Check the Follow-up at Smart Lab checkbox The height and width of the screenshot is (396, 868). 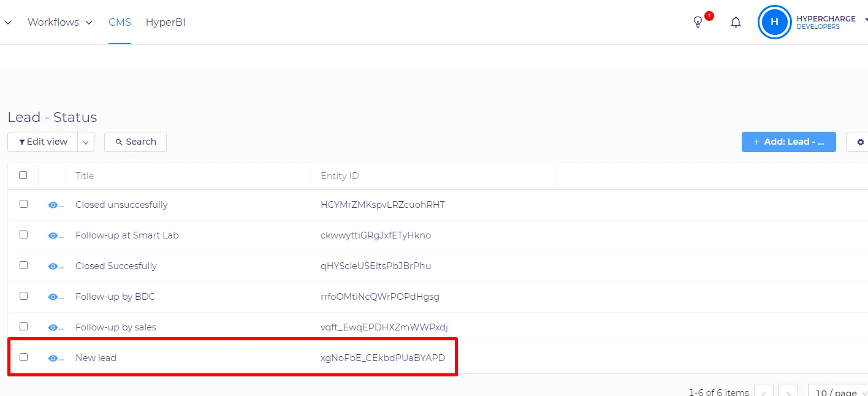[23, 235]
